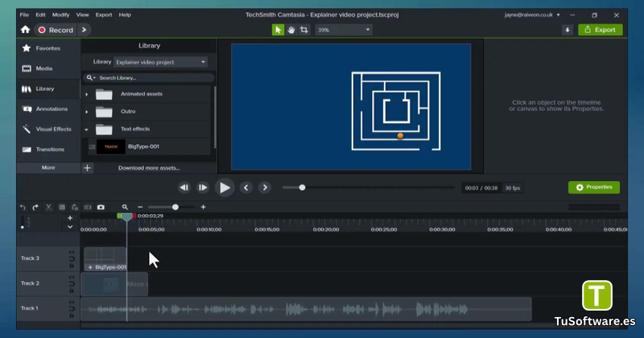Click the plus icon to add library asset

click(x=88, y=167)
